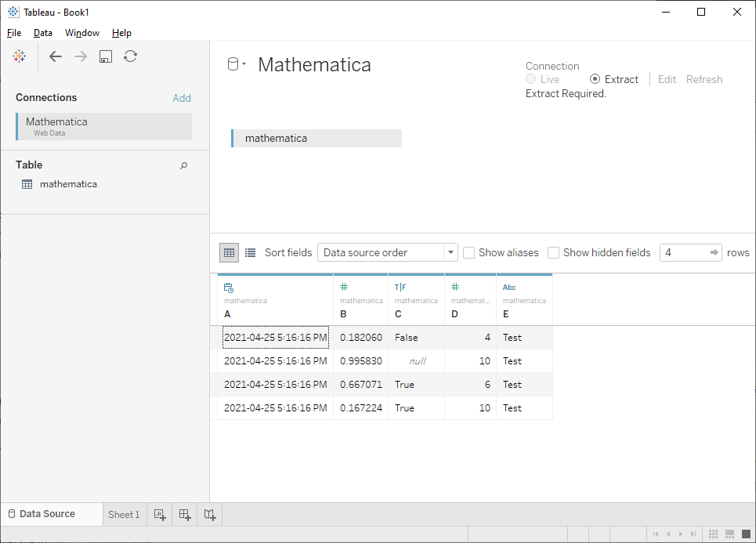Image resolution: width=756 pixels, height=543 pixels.
Task: Search tables with the magnifier icon
Action: tap(183, 165)
